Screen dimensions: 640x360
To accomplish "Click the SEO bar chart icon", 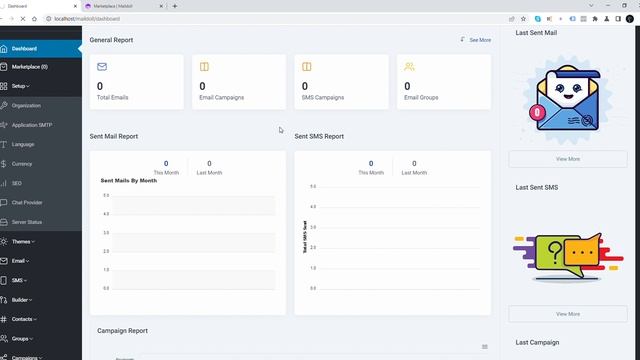I will point(4,183).
